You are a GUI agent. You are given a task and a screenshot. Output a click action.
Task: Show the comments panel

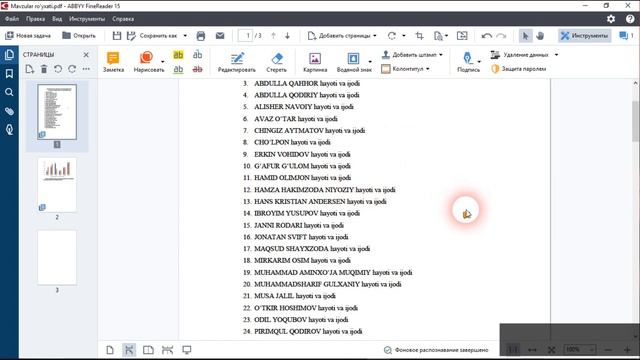tap(626, 36)
